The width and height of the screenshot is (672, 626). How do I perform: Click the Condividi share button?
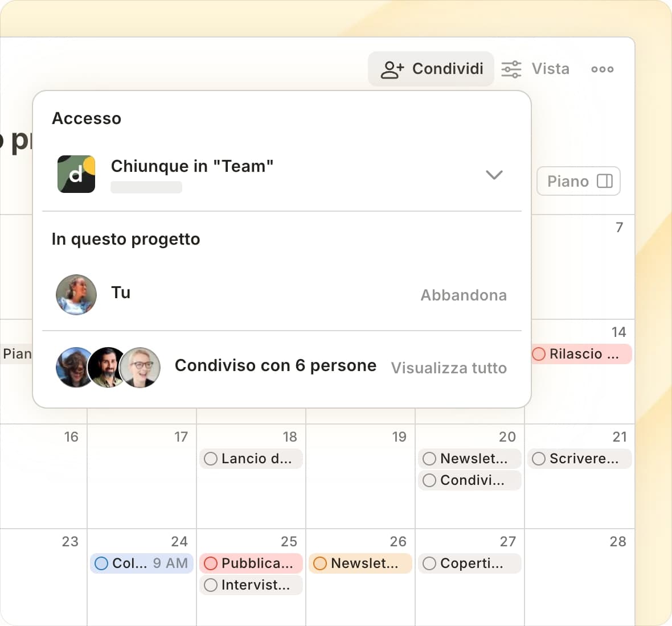click(431, 69)
